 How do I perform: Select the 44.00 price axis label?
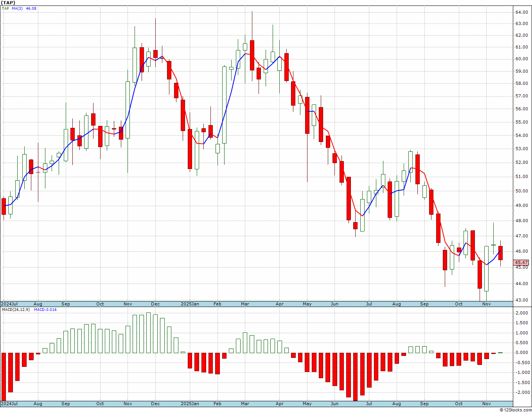pos(521,284)
